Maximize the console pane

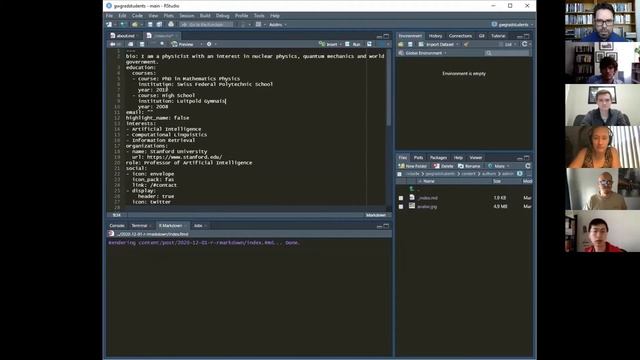coord(386,226)
